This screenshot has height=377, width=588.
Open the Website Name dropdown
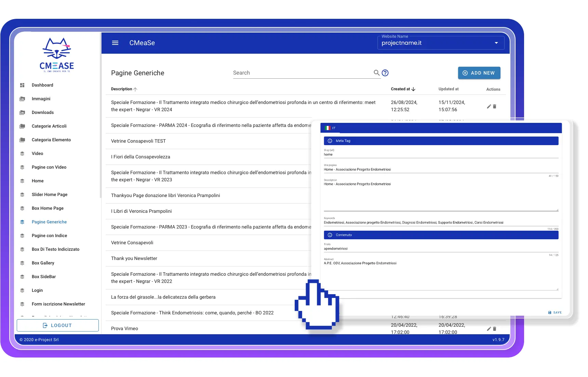[x=441, y=43]
